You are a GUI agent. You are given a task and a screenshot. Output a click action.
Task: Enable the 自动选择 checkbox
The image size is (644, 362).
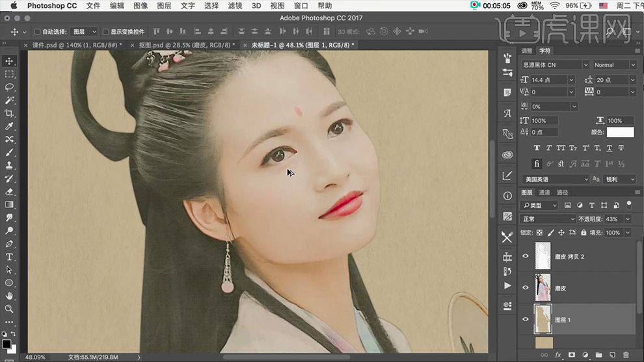point(37,32)
